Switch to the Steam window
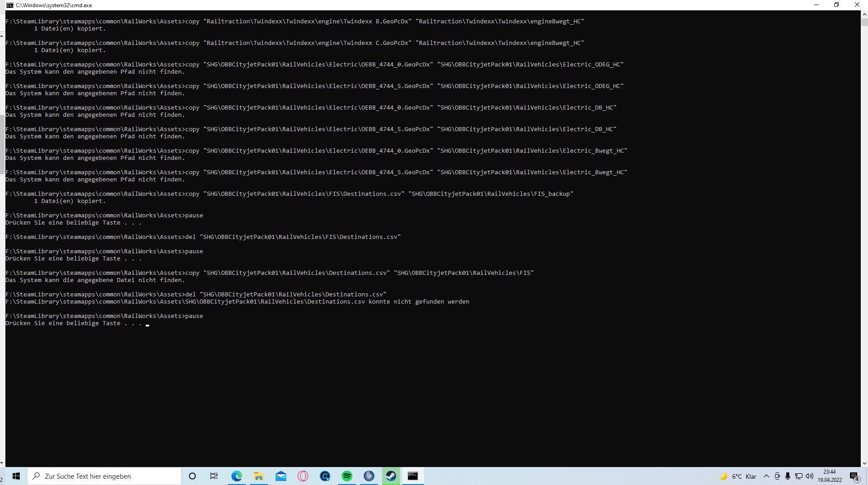The height and width of the screenshot is (485, 868). click(391, 476)
